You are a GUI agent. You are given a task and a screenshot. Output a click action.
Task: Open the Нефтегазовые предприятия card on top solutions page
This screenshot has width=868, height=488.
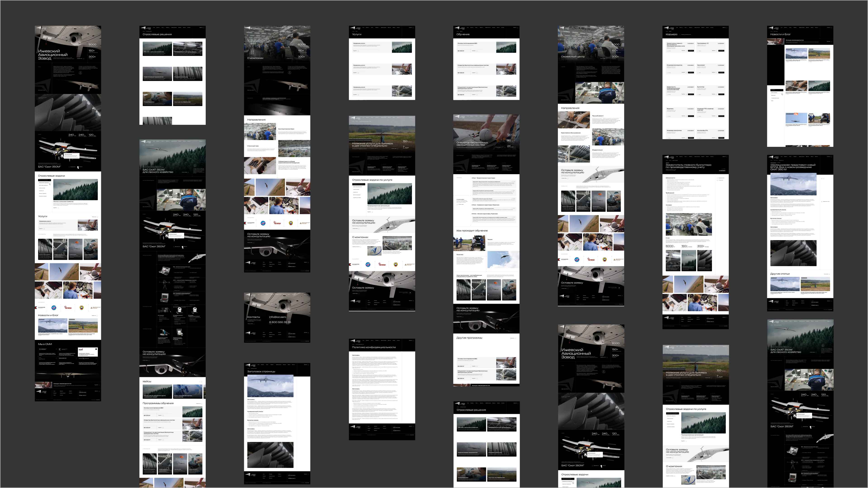click(157, 74)
